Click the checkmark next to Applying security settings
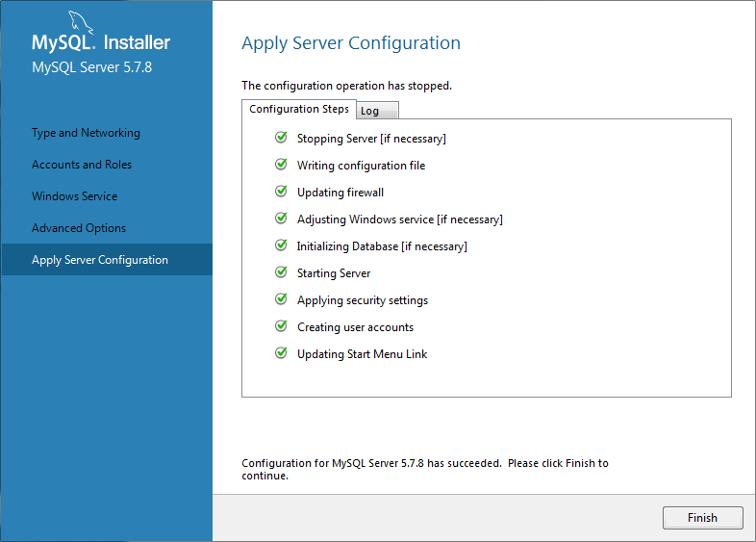Image resolution: width=756 pixels, height=542 pixels. (281, 299)
